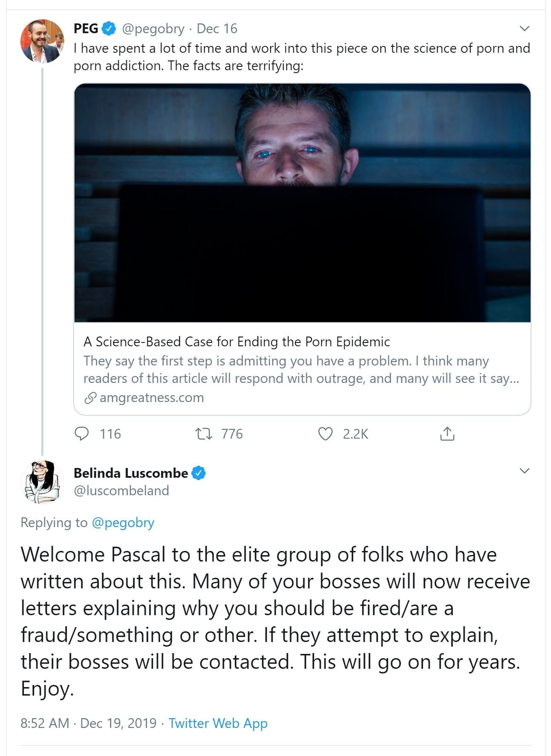The image size is (551, 756).
Task: Expand the chevron menu on Belinda's reply
Action: 525,471
